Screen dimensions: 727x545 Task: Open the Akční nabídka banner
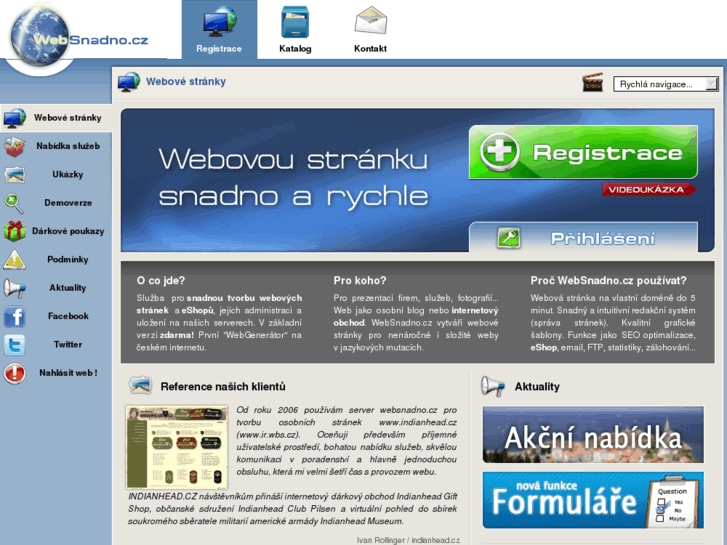593,435
